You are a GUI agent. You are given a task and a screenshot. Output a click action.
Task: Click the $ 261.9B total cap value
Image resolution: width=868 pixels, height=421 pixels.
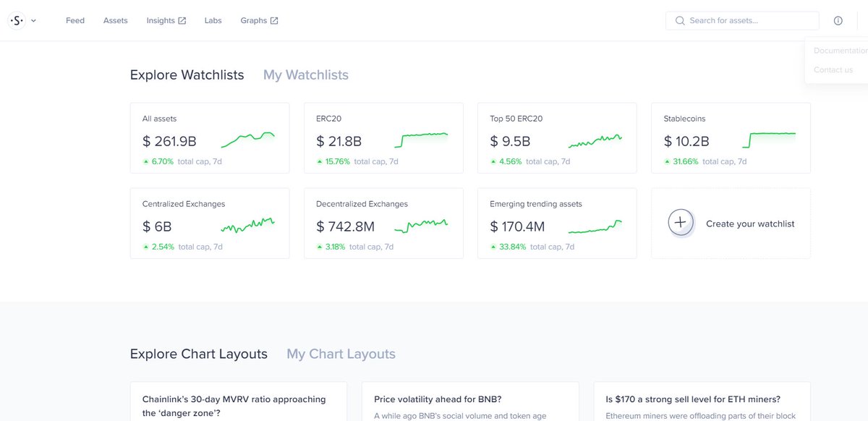point(169,141)
